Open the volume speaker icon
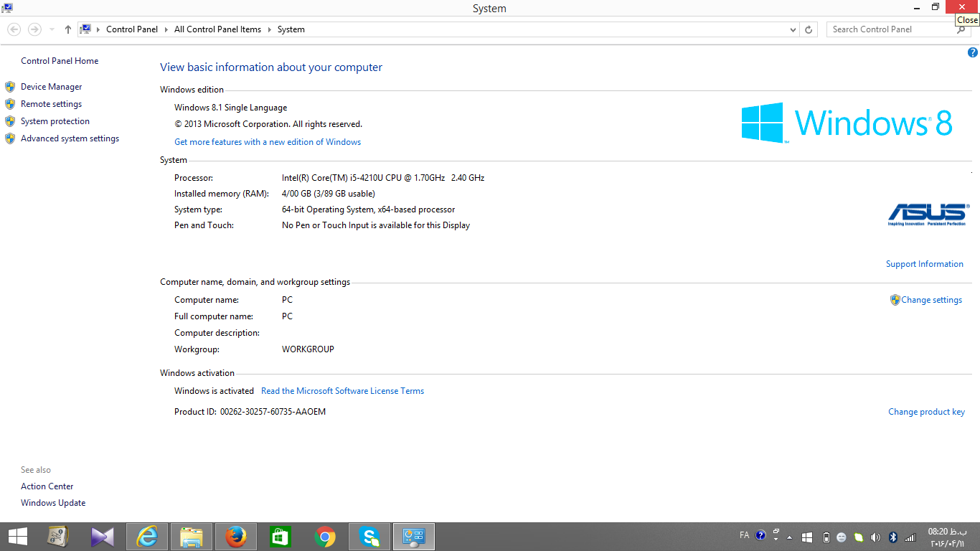The image size is (980, 551). [875, 537]
